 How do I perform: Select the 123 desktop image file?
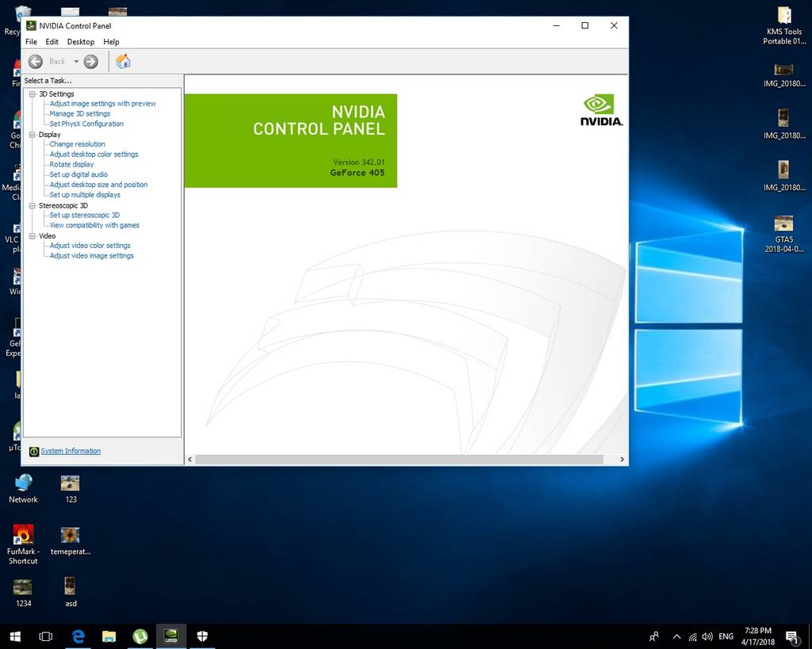click(x=71, y=489)
